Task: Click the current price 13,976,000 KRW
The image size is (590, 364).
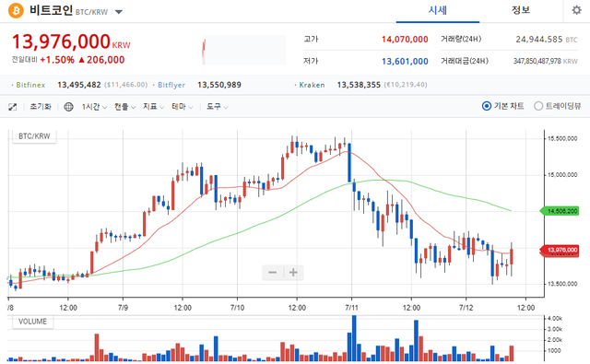Action: (71, 41)
